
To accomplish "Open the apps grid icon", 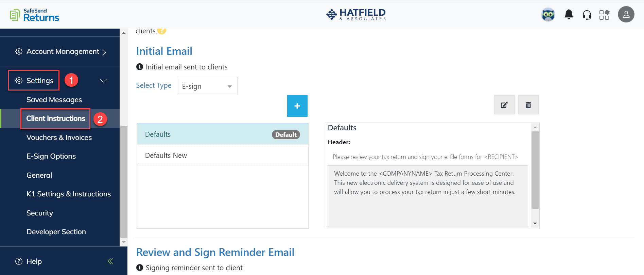I will click(x=605, y=14).
